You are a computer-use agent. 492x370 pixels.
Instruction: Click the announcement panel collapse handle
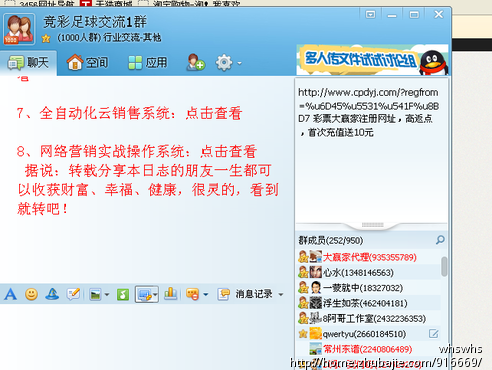[372, 225]
